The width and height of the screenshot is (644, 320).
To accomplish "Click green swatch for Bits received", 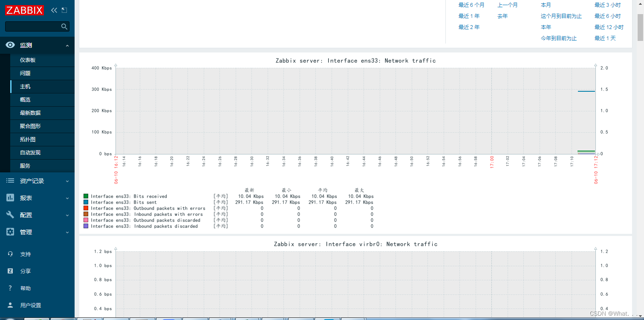I will click(86, 196).
